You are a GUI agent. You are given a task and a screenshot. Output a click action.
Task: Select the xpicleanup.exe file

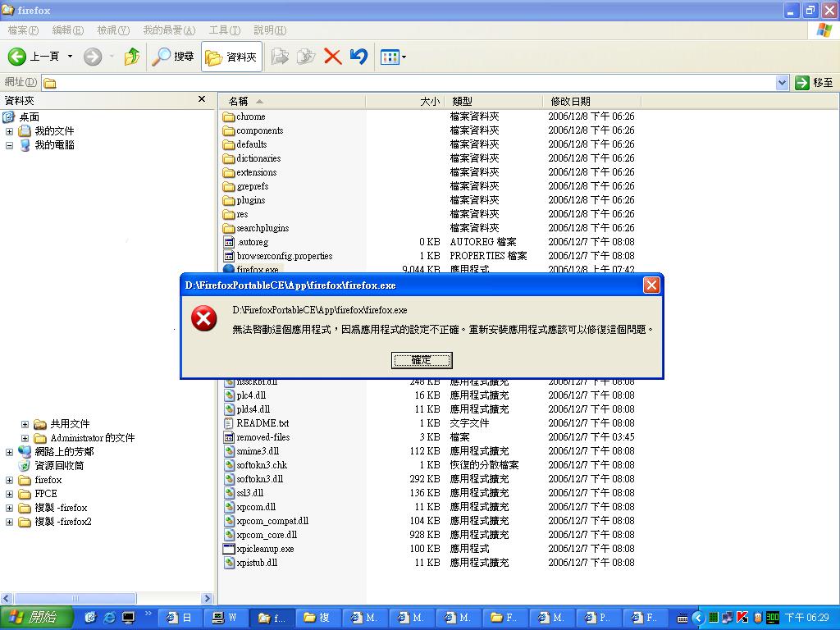[264, 549]
